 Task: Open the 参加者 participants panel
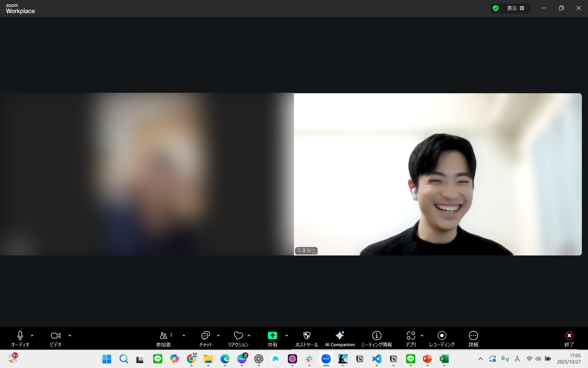pos(164,339)
